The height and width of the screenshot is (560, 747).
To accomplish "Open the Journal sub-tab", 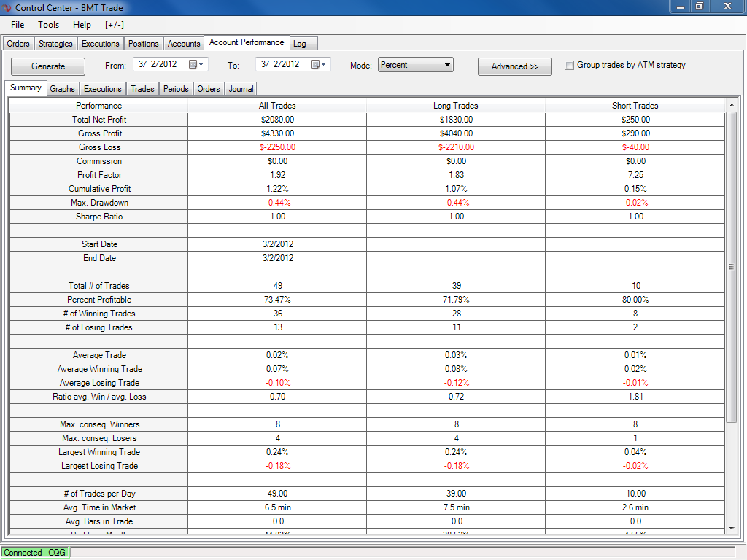I will click(x=241, y=89).
